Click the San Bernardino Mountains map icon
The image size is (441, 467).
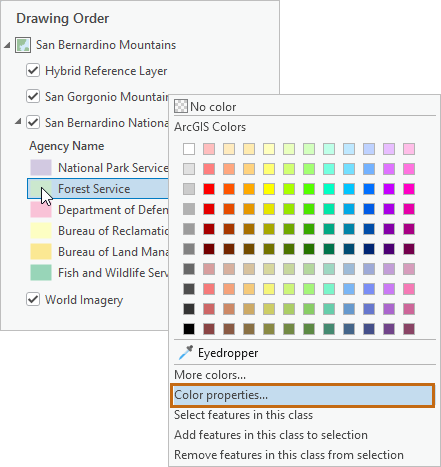tap(23, 45)
